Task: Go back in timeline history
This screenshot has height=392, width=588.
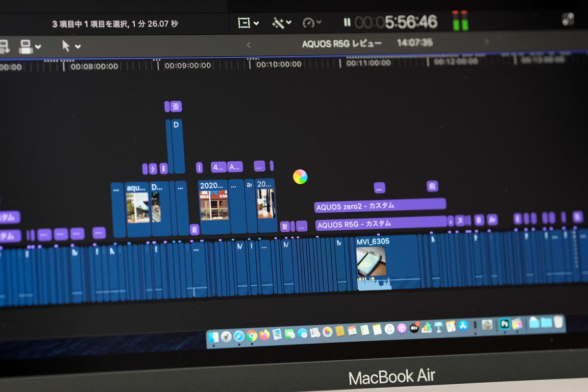Action: tap(248, 45)
